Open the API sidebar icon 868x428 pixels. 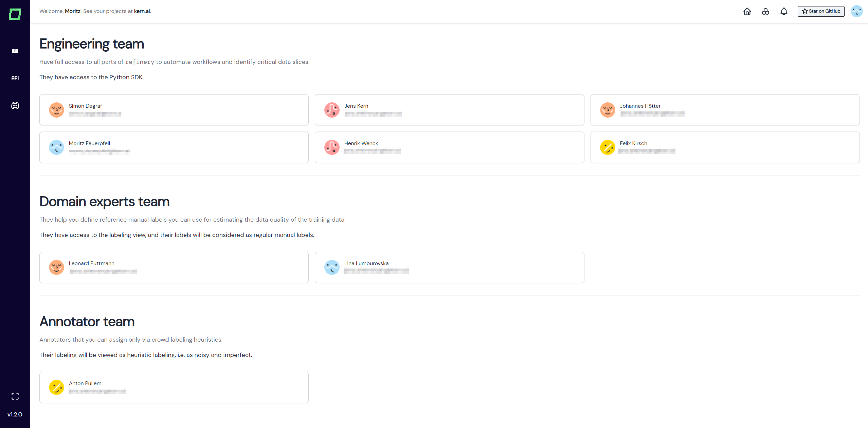[x=15, y=78]
